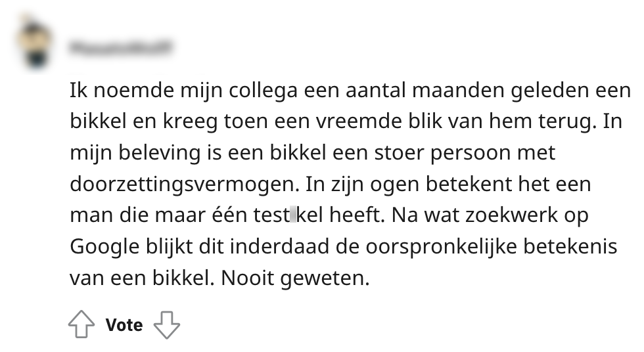Click the Vote score label
This screenshot has height=352, width=644.
(x=124, y=325)
